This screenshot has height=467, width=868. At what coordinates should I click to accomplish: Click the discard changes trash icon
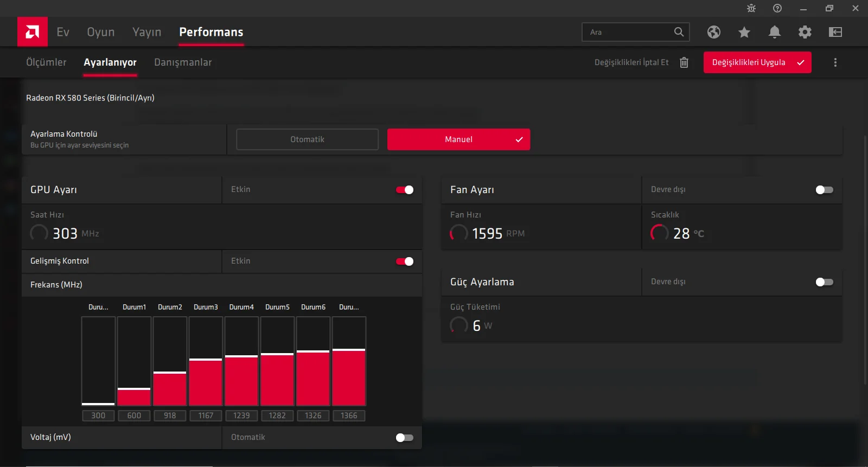[x=684, y=62]
